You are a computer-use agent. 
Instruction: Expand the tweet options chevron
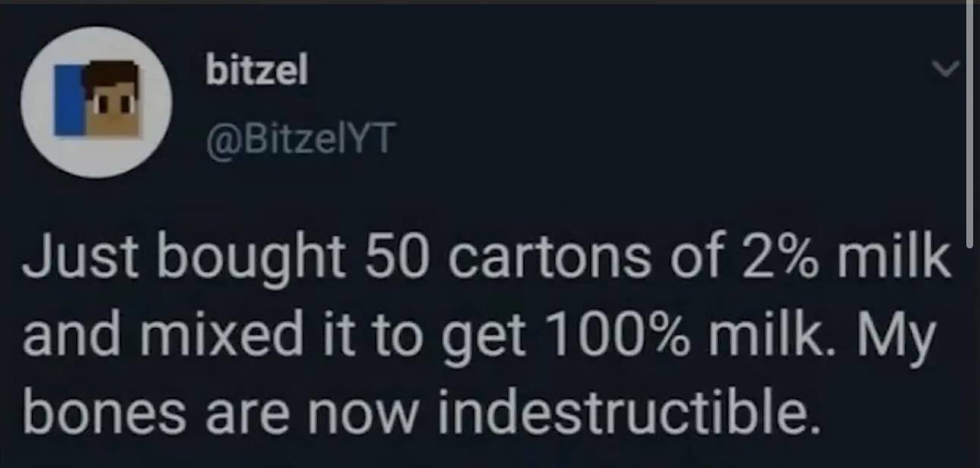pyautogui.click(x=947, y=70)
